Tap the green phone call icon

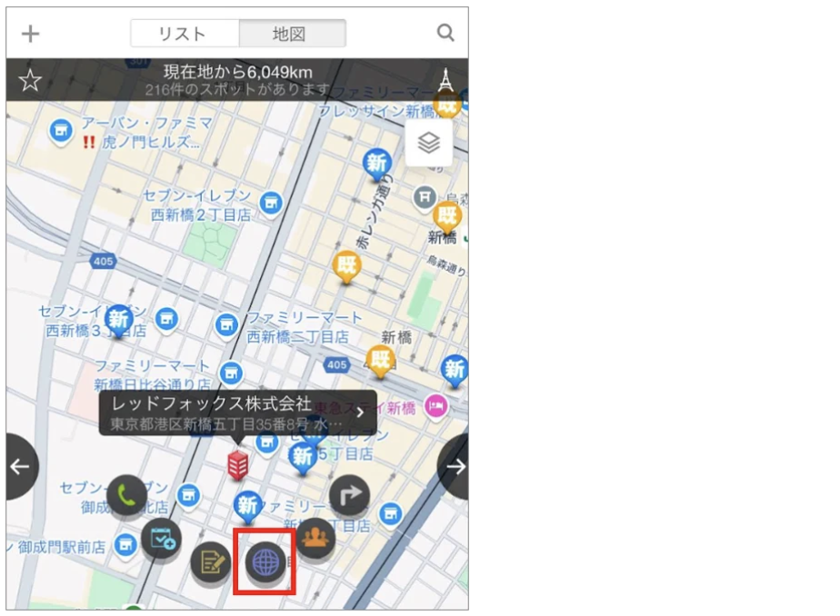(x=126, y=495)
